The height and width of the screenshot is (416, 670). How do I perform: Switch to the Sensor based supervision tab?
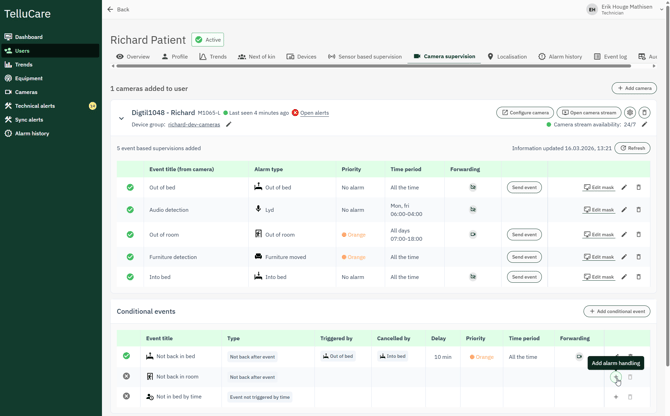coord(365,57)
